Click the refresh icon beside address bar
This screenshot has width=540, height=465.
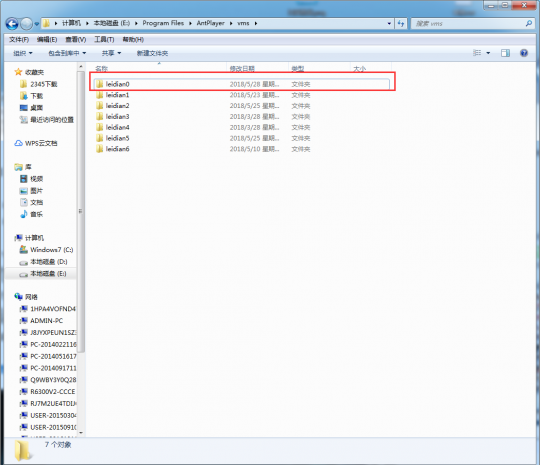401,23
